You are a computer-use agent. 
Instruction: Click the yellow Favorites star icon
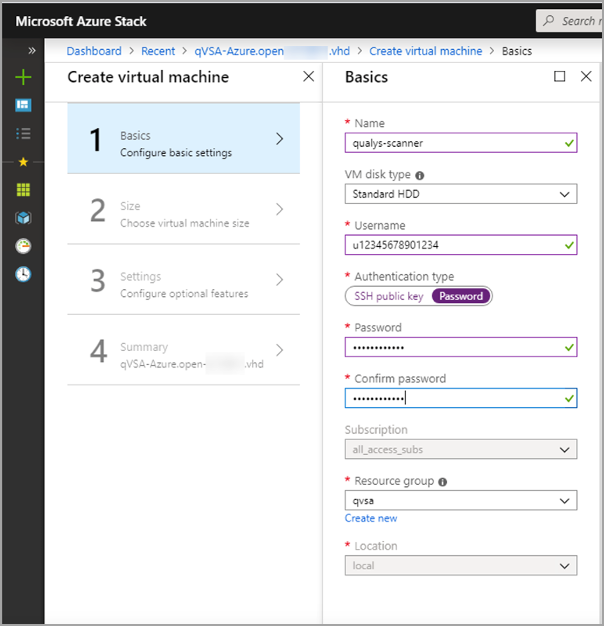23,162
